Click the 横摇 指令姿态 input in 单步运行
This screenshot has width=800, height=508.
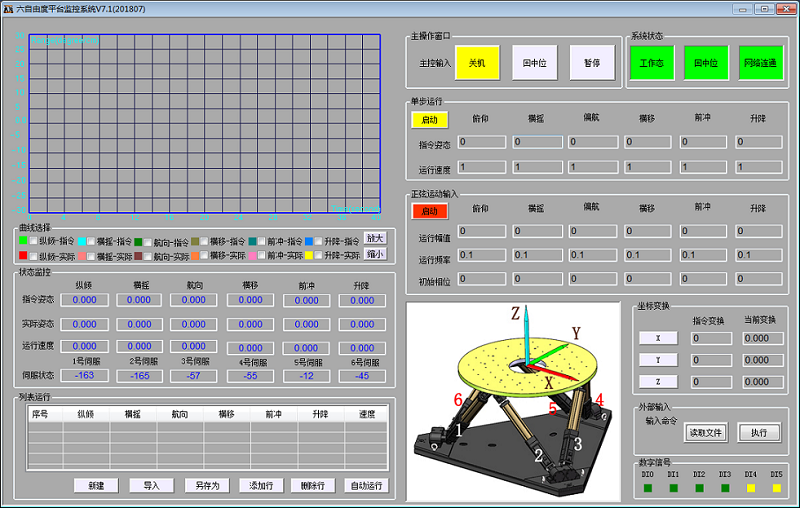click(536, 142)
